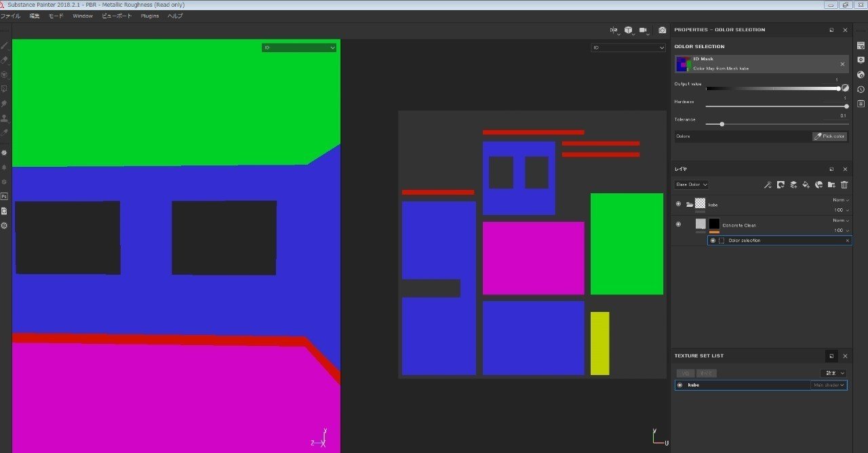Click the ID Mask color map thumbnail
Image resolution: width=868 pixels, height=453 pixels.
point(683,64)
